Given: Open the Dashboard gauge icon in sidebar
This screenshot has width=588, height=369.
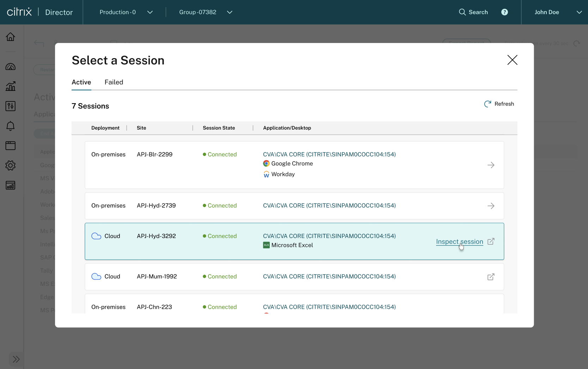Looking at the screenshot, I should point(11,67).
